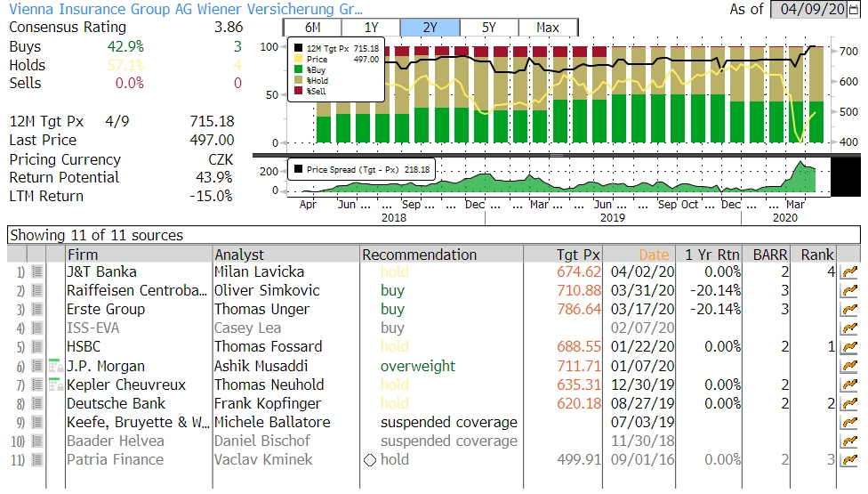Edit the As of date field 04/09/20
This screenshot has height=494, width=868.
pos(808,10)
